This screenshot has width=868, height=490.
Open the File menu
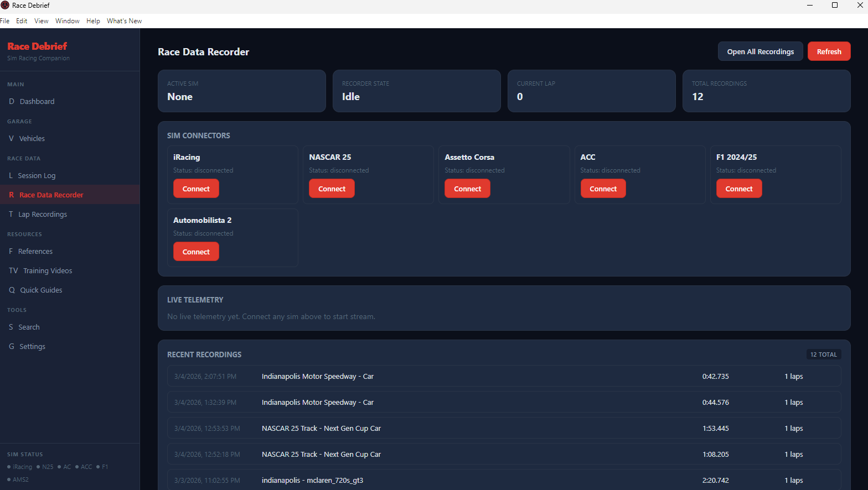[x=4, y=21]
